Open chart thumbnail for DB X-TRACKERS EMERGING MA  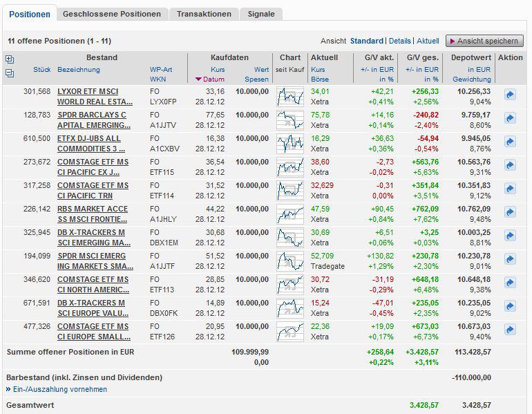290,237
